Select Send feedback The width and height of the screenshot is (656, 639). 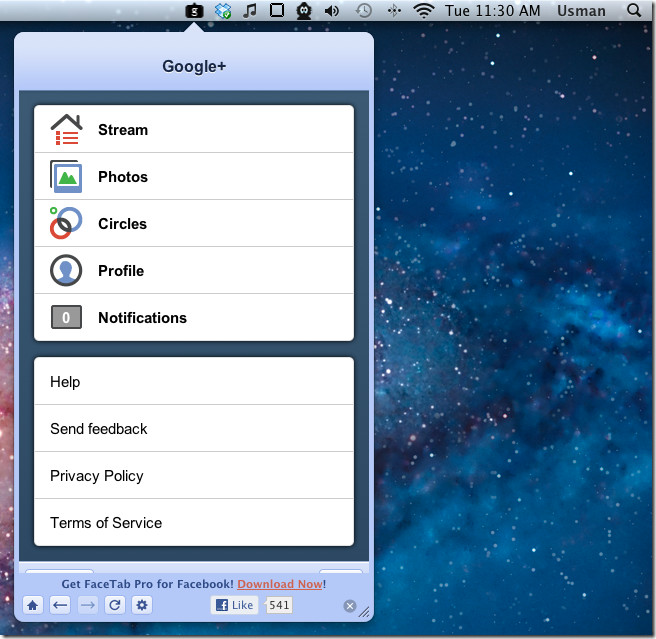(194, 428)
